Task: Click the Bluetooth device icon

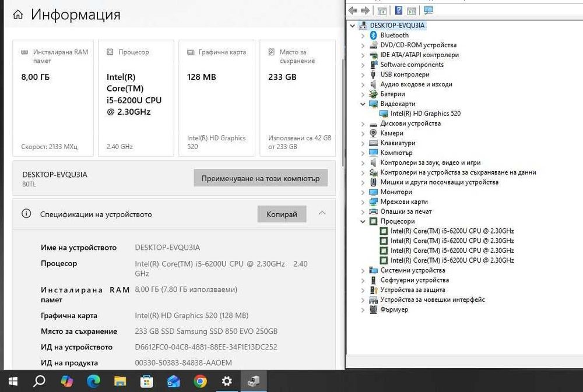Action: (x=373, y=36)
